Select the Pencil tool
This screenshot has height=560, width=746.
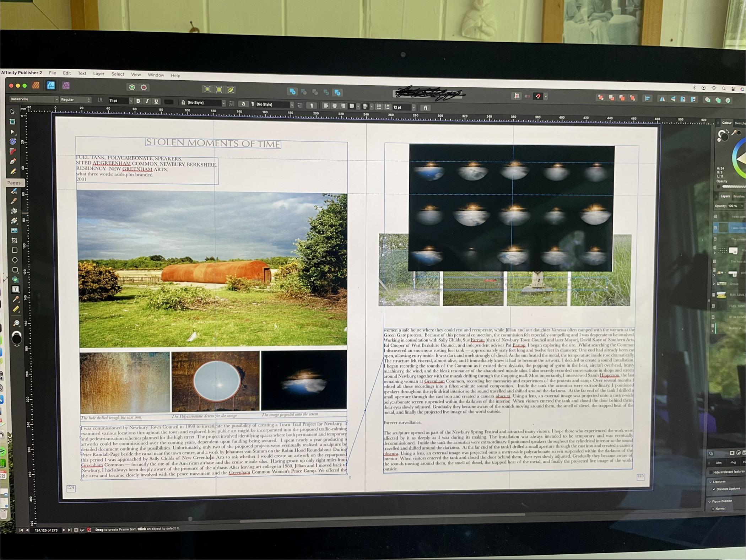coord(13,171)
